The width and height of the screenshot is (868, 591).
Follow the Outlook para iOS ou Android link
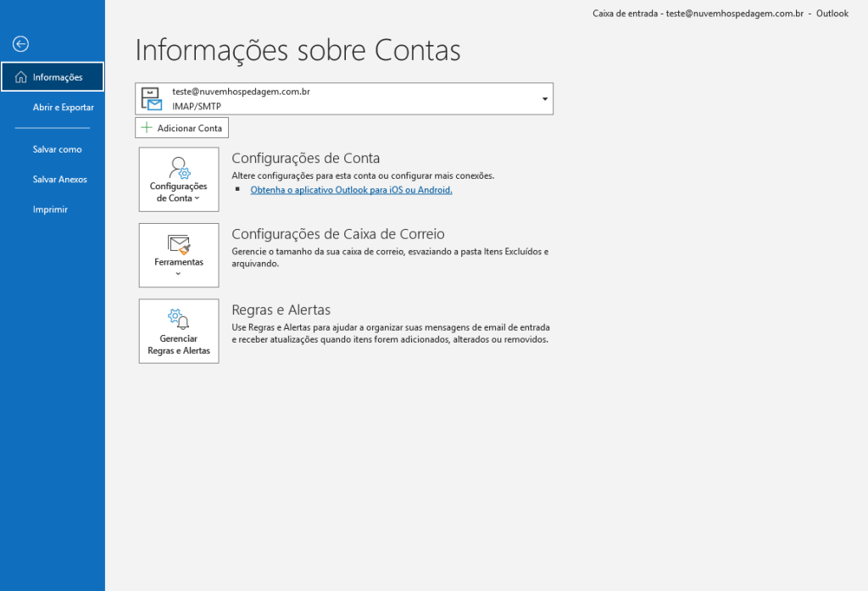point(351,190)
